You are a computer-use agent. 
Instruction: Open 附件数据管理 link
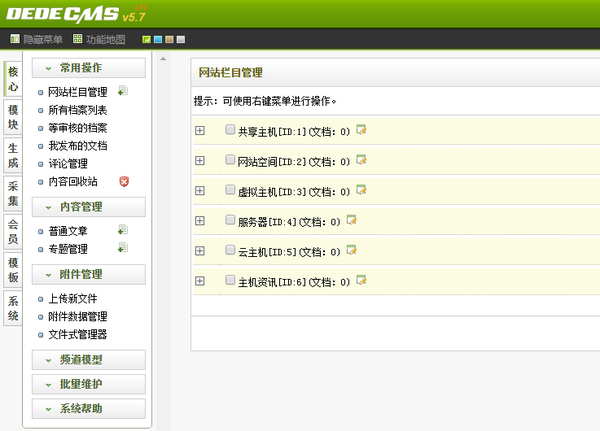[x=78, y=316]
